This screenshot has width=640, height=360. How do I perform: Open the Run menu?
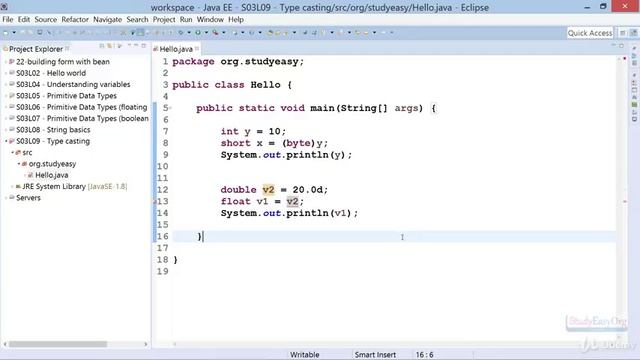pyautogui.click(x=186, y=19)
